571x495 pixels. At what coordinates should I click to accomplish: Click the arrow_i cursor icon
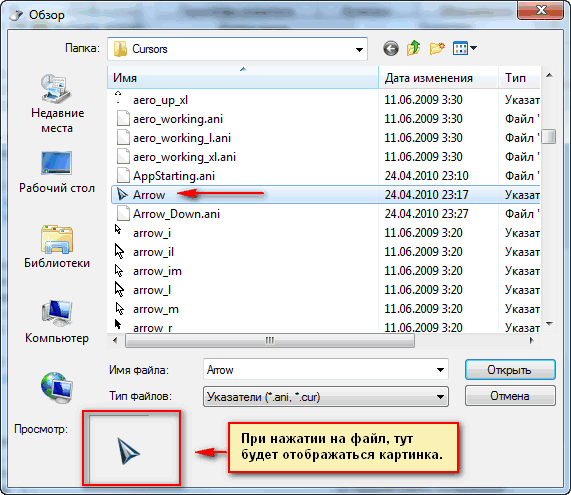(118, 229)
